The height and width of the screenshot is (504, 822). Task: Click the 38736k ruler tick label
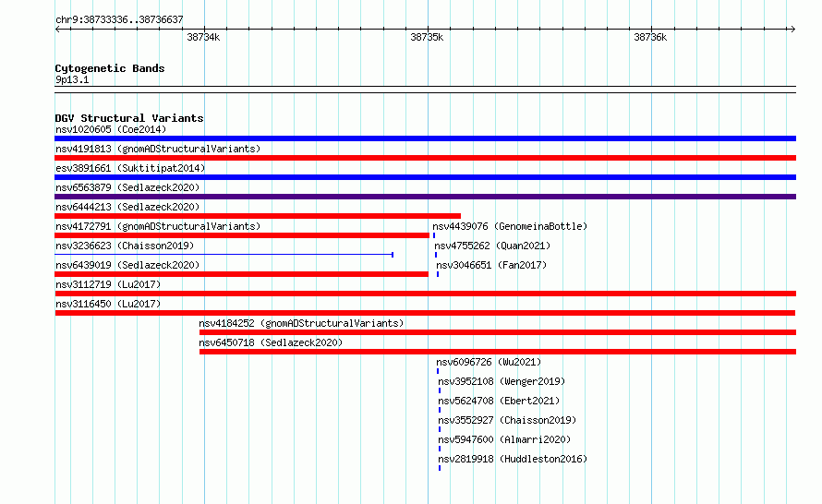pos(650,37)
